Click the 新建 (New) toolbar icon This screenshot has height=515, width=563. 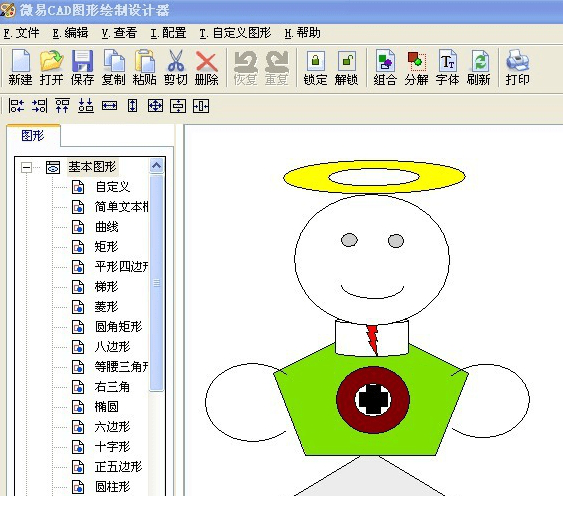pyautogui.click(x=20, y=67)
